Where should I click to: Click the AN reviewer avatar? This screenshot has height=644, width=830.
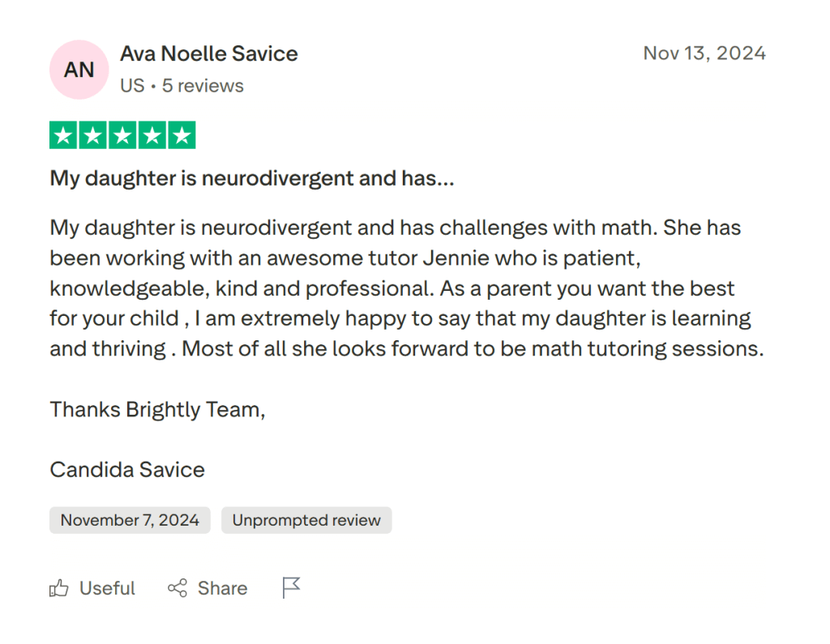[x=79, y=70]
